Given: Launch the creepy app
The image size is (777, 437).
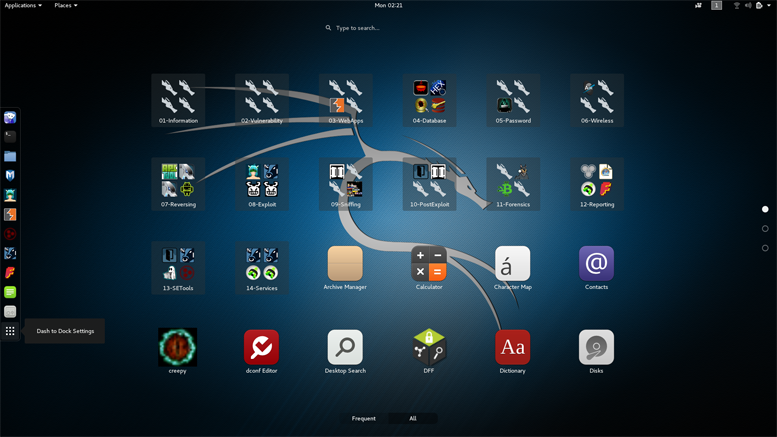Looking at the screenshot, I should [x=177, y=351].
